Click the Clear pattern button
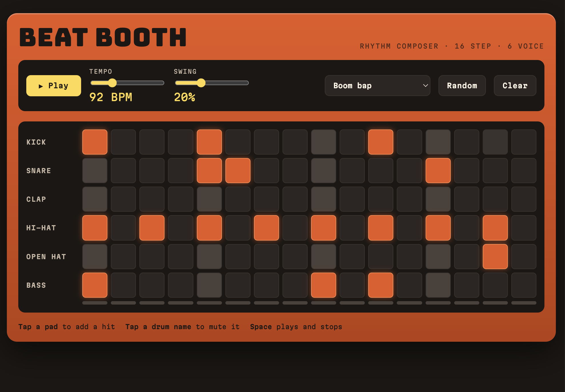 point(515,86)
